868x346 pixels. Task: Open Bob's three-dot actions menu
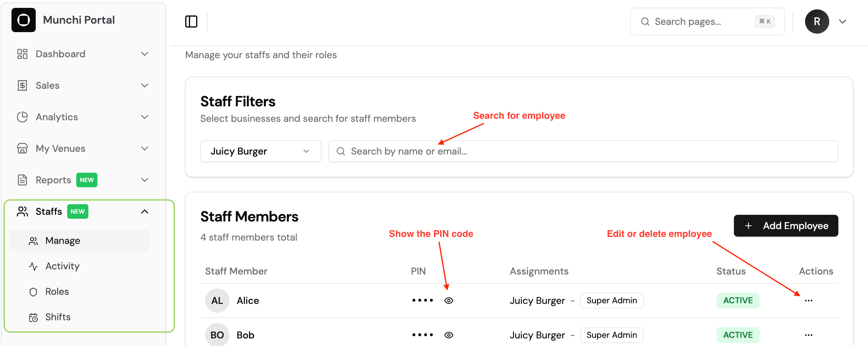coord(808,335)
